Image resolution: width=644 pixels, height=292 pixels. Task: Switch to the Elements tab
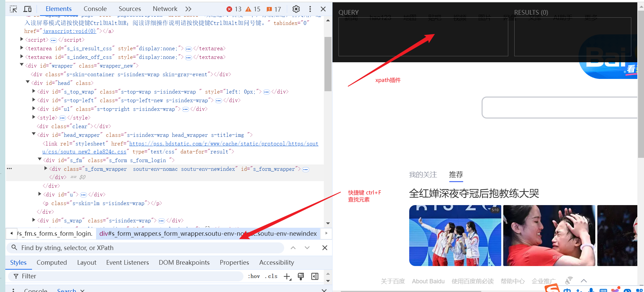tap(59, 9)
